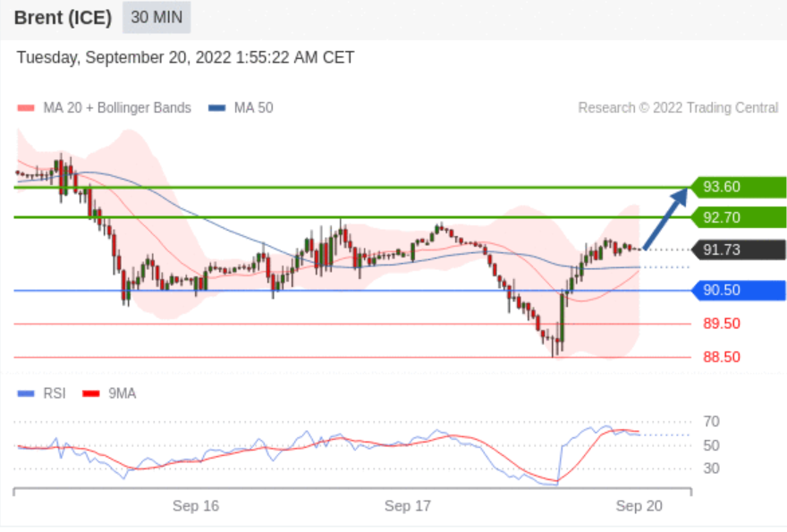Click 'Research © 2022 Trading Central' credit

[678, 108]
